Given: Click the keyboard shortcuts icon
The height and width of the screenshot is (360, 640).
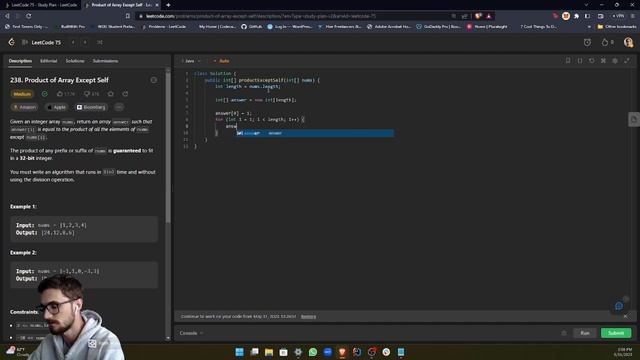Looking at the screenshot, I should tap(603, 61).
